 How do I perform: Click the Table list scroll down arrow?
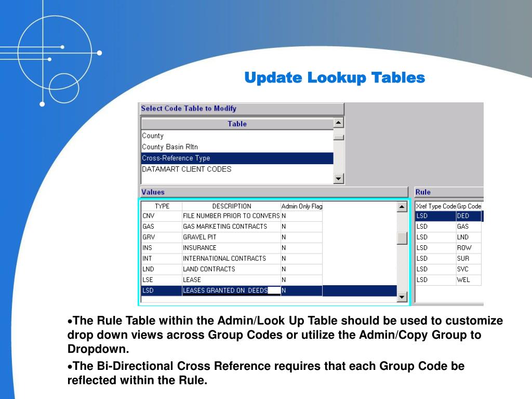point(338,179)
